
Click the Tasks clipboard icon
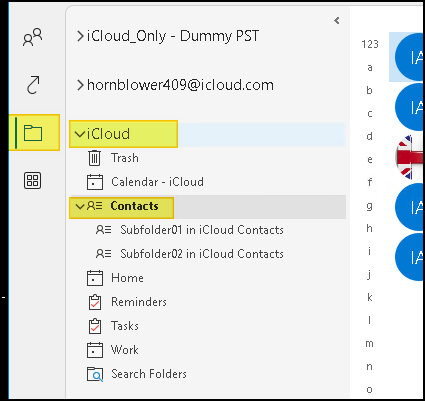95,326
